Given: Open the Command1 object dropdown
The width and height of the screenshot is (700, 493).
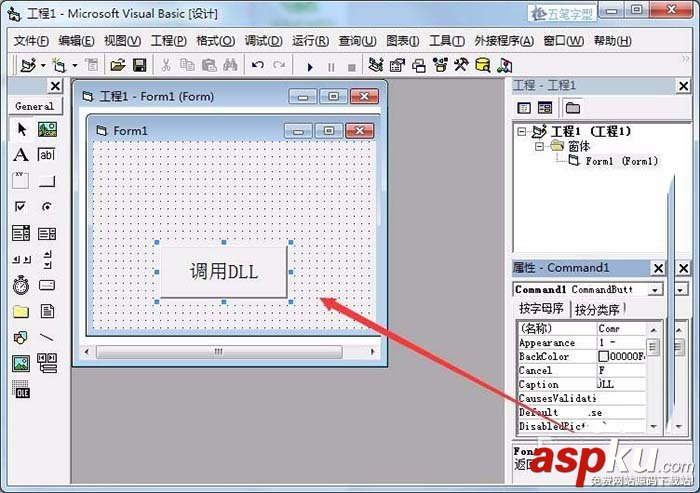Looking at the screenshot, I should pyautogui.click(x=654, y=290).
